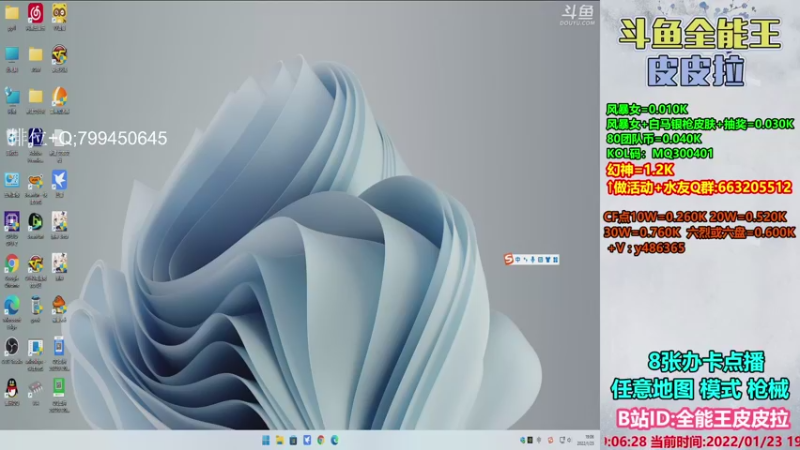
Task: Open the blue bird app on the taskbar
Action: [307, 440]
